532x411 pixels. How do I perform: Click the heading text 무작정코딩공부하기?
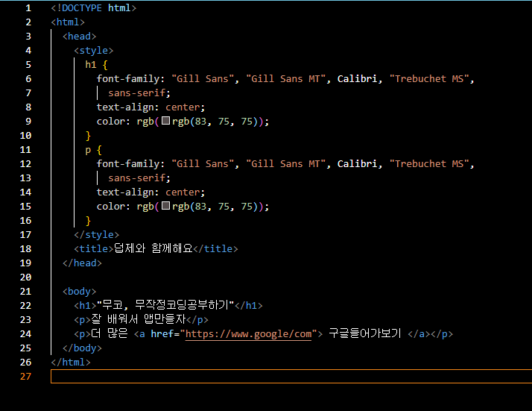click(x=182, y=305)
